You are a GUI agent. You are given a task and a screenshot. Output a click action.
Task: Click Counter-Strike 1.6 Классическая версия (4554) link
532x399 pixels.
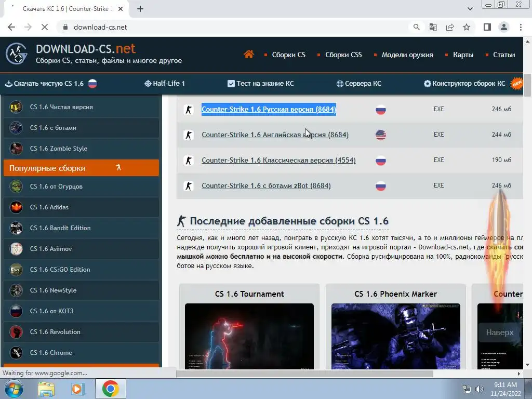pyautogui.click(x=278, y=160)
